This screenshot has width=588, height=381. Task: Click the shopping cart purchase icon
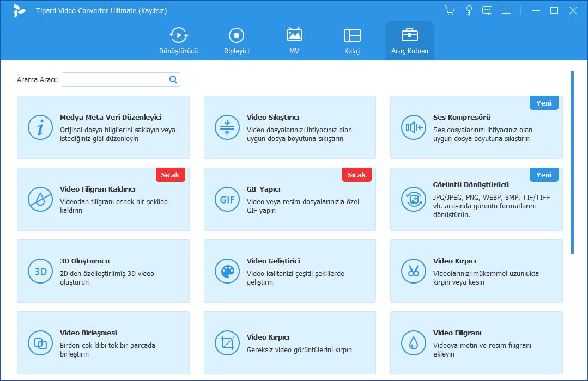(449, 10)
